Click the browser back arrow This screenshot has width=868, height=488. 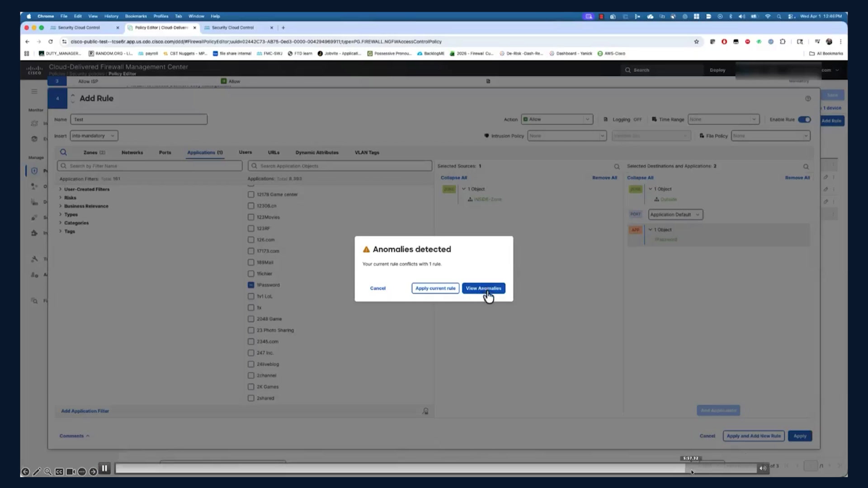pos(28,42)
